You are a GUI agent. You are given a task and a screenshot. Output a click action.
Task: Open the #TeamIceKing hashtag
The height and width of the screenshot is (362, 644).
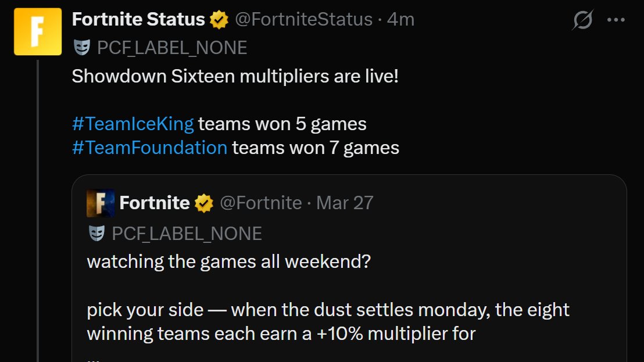[132, 124]
